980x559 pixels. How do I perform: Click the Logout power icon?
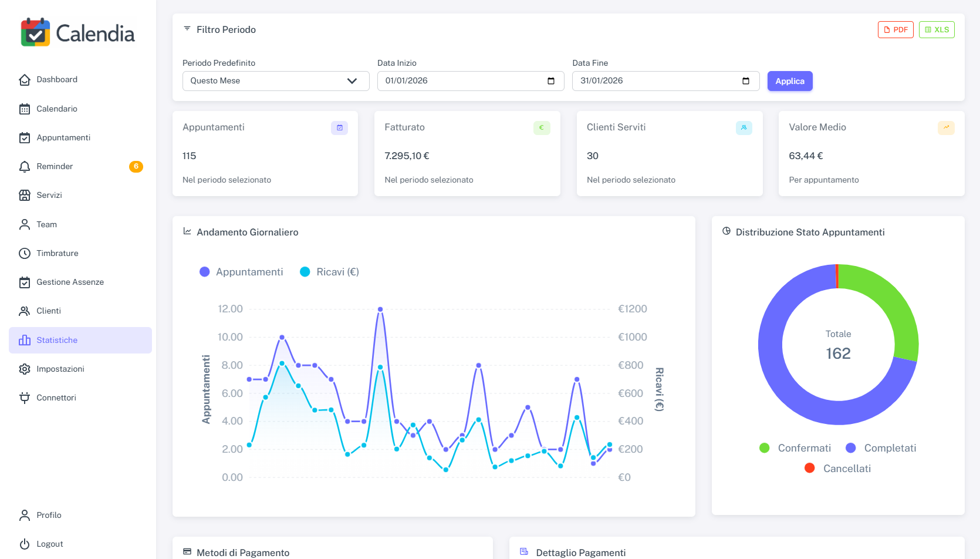point(25,544)
